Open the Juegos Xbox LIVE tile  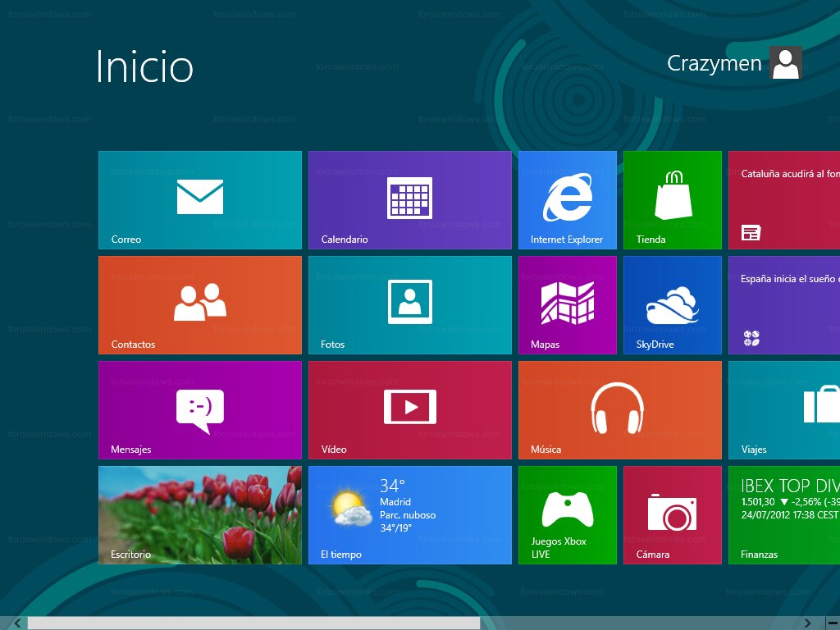568,515
